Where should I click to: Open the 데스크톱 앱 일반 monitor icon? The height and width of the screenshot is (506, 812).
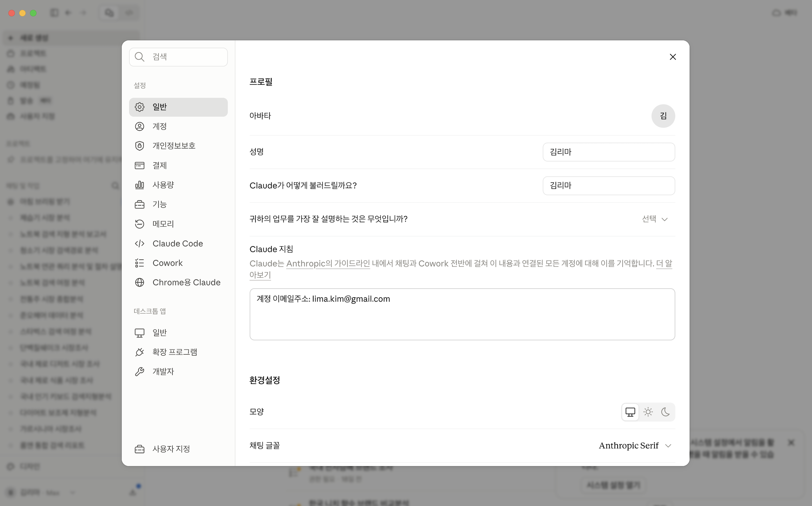pos(140,333)
